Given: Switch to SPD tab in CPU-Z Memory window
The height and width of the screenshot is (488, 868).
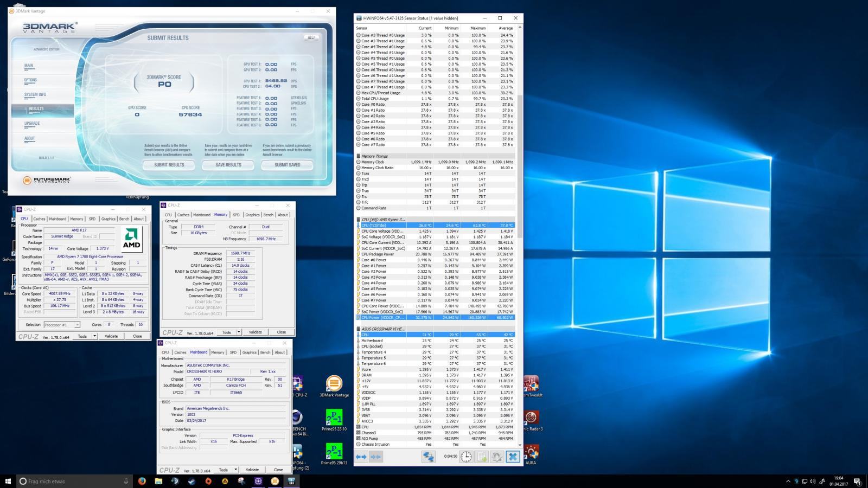Looking at the screenshot, I should [x=236, y=215].
